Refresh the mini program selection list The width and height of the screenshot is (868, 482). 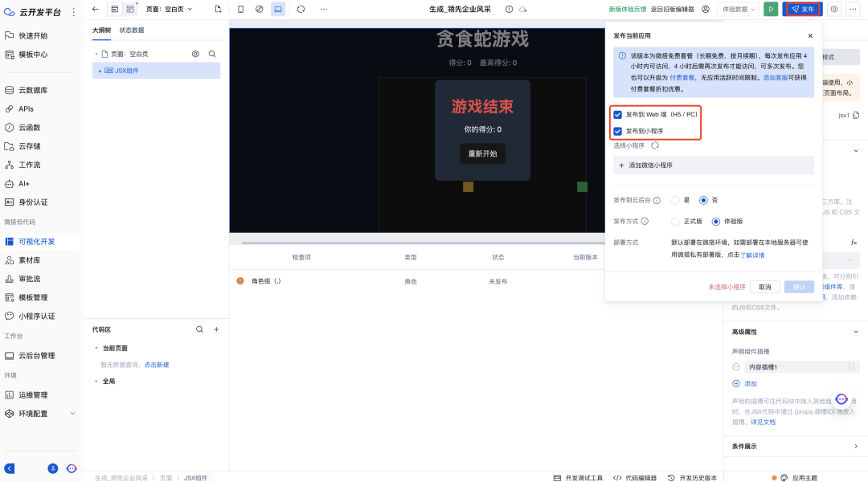[655, 145]
